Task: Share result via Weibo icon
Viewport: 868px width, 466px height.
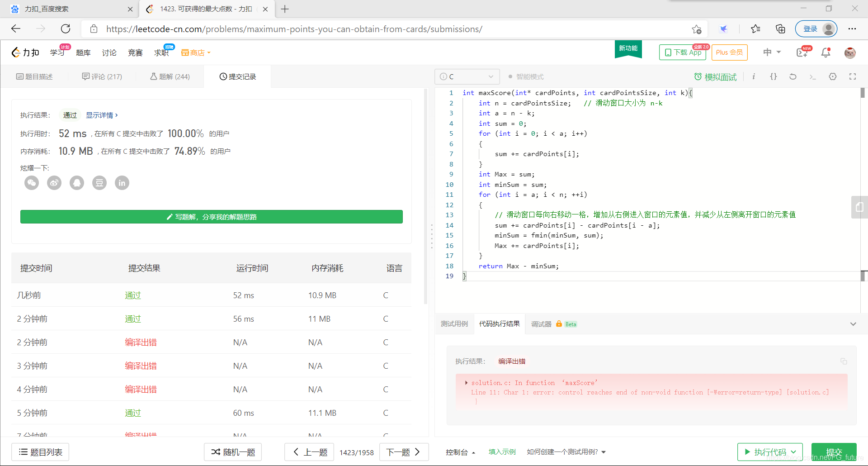Action: tap(54, 183)
